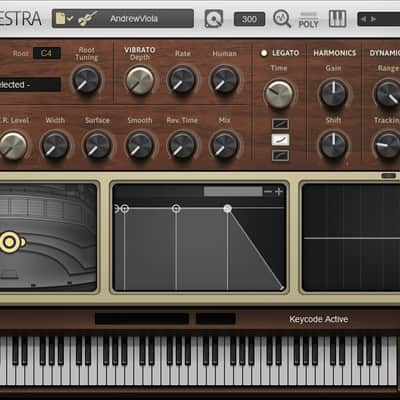Click the Vibrato Human knob
The height and width of the screenshot is (400, 400).
tap(225, 80)
